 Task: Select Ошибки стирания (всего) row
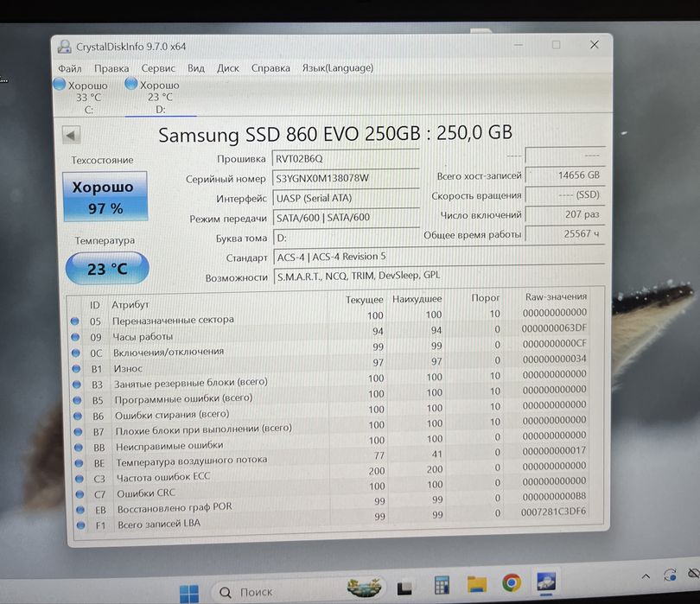pos(331,411)
